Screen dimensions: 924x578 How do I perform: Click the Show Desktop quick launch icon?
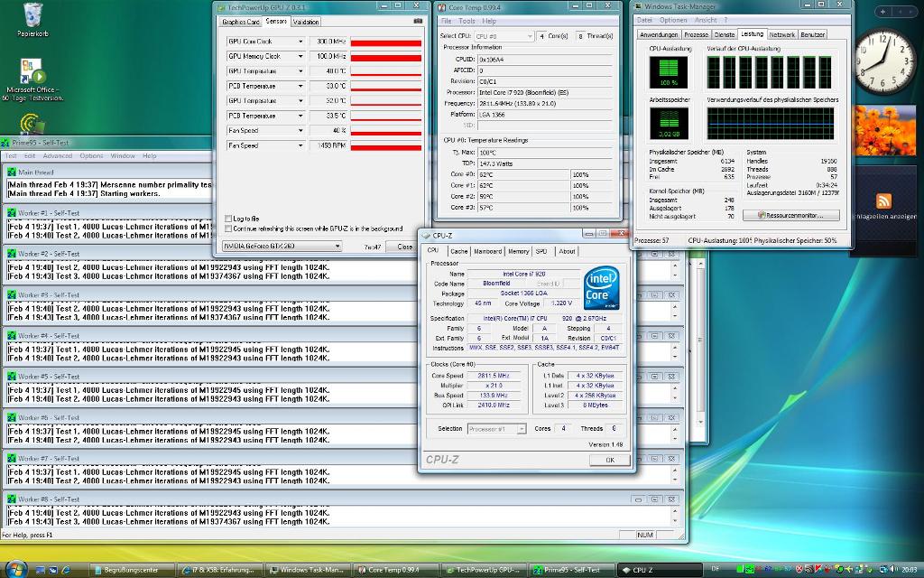click(x=41, y=570)
